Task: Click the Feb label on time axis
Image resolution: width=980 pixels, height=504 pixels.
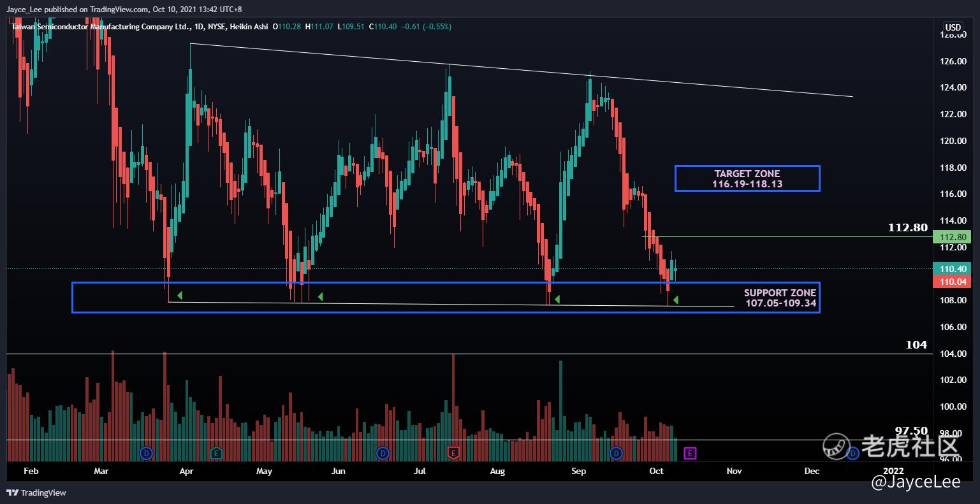Action: [31, 471]
